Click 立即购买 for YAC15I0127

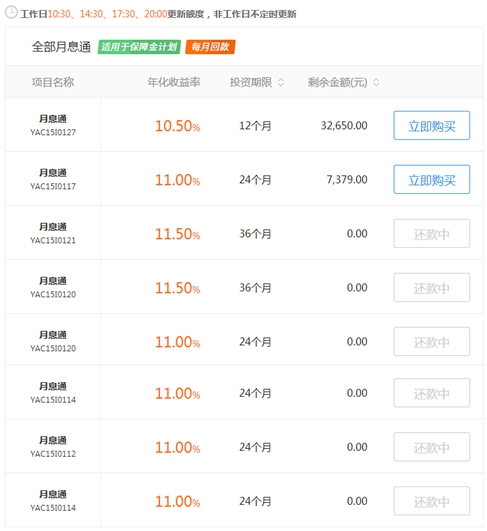(x=431, y=125)
